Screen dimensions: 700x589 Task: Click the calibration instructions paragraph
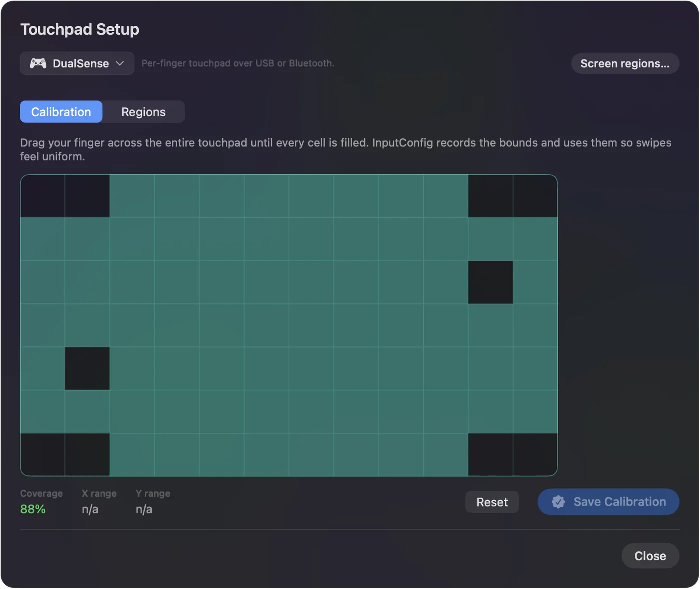[x=346, y=149]
